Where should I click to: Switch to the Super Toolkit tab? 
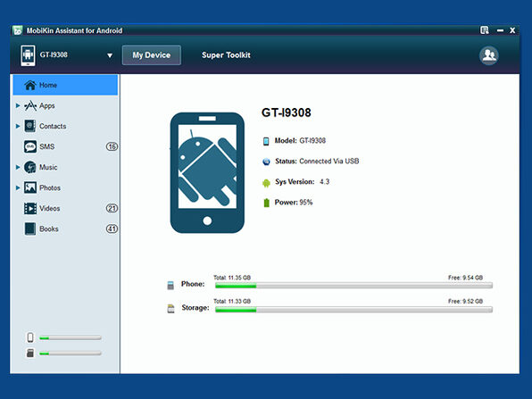[226, 55]
